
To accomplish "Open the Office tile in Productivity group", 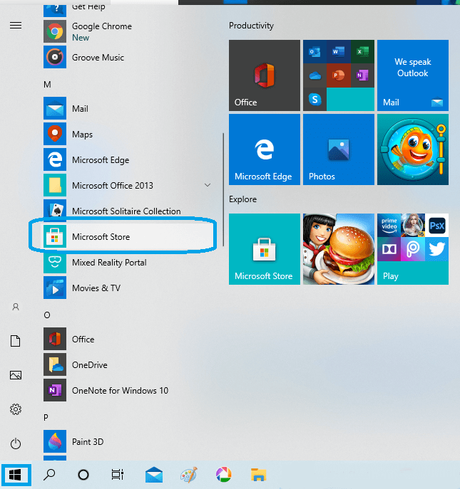I will 264,75.
